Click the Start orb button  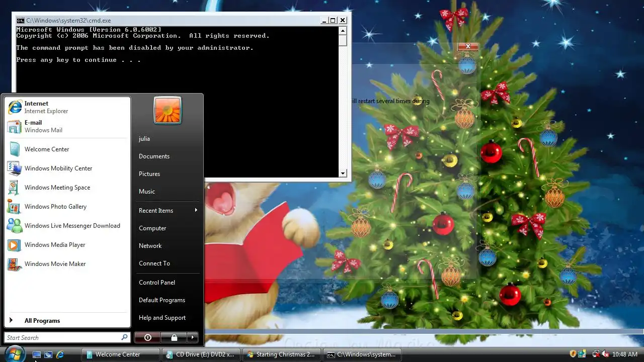pos(15,353)
